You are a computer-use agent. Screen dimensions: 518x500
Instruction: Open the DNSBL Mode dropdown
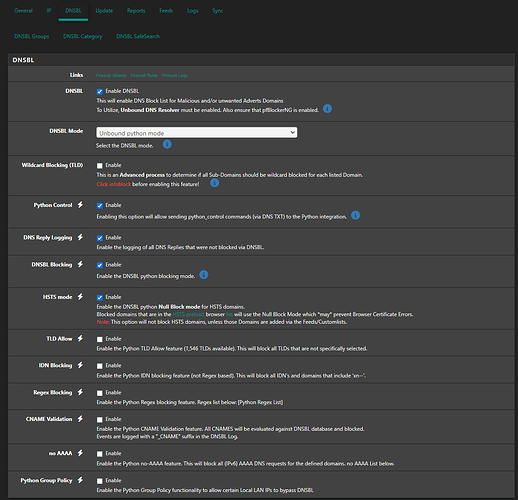[x=197, y=133]
